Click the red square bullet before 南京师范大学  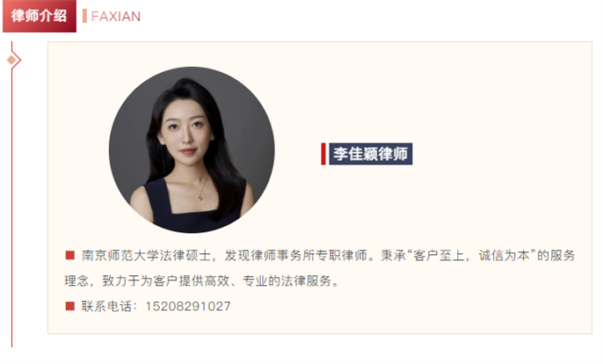coord(70,255)
